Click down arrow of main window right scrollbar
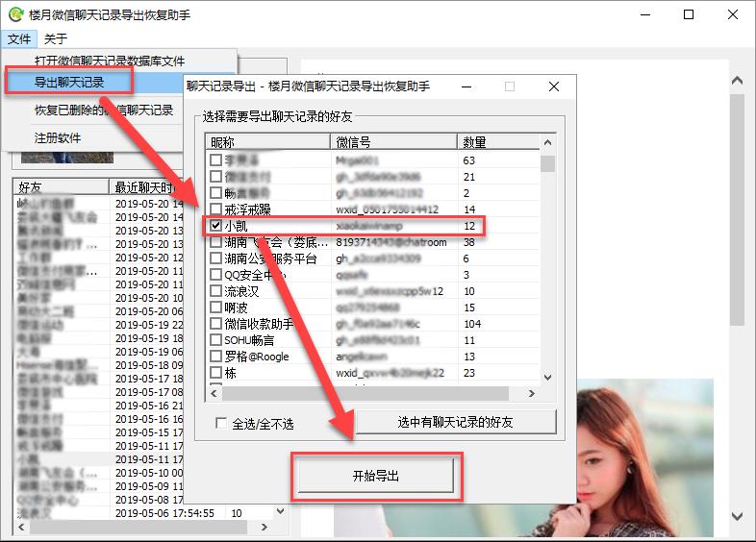 [x=737, y=517]
